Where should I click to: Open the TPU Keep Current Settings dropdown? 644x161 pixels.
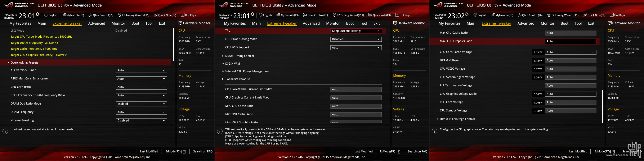(x=356, y=31)
